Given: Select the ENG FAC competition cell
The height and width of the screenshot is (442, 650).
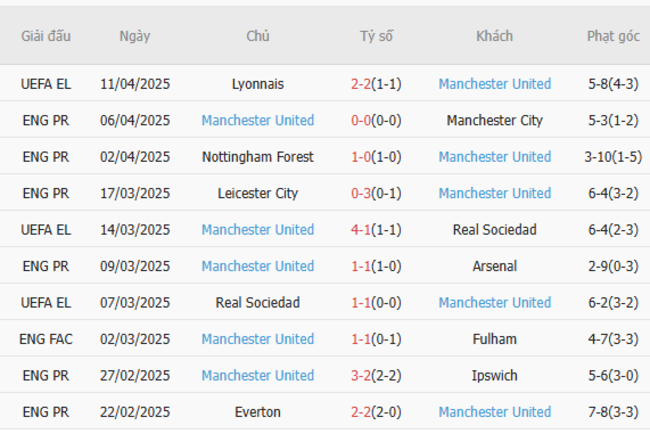Looking at the screenshot, I should point(46,339).
